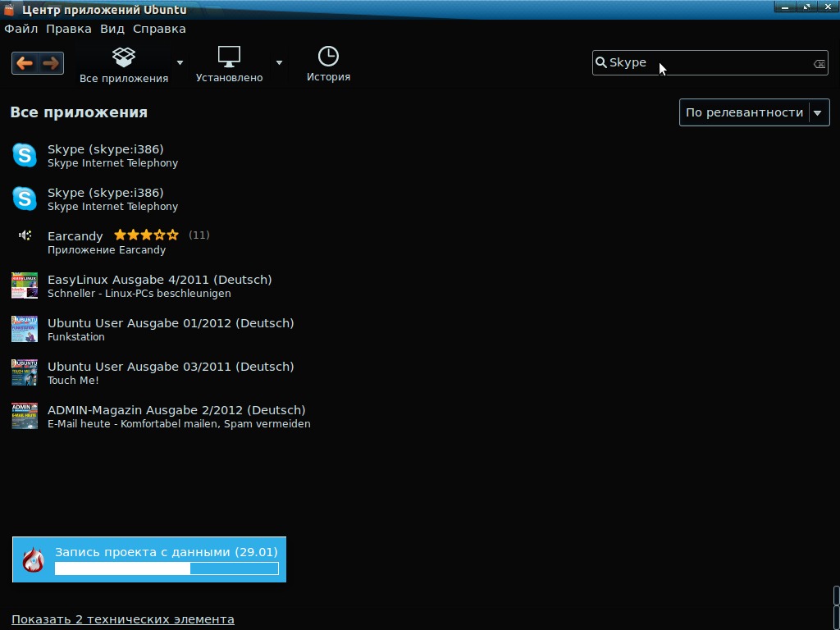The height and width of the screenshot is (630, 840).
Task: Open the Файл menu
Action: pos(21,29)
